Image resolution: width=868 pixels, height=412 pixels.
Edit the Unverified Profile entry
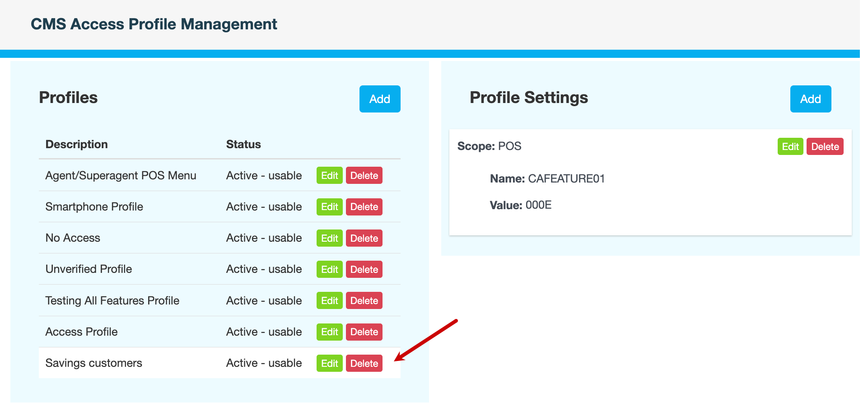click(x=329, y=269)
